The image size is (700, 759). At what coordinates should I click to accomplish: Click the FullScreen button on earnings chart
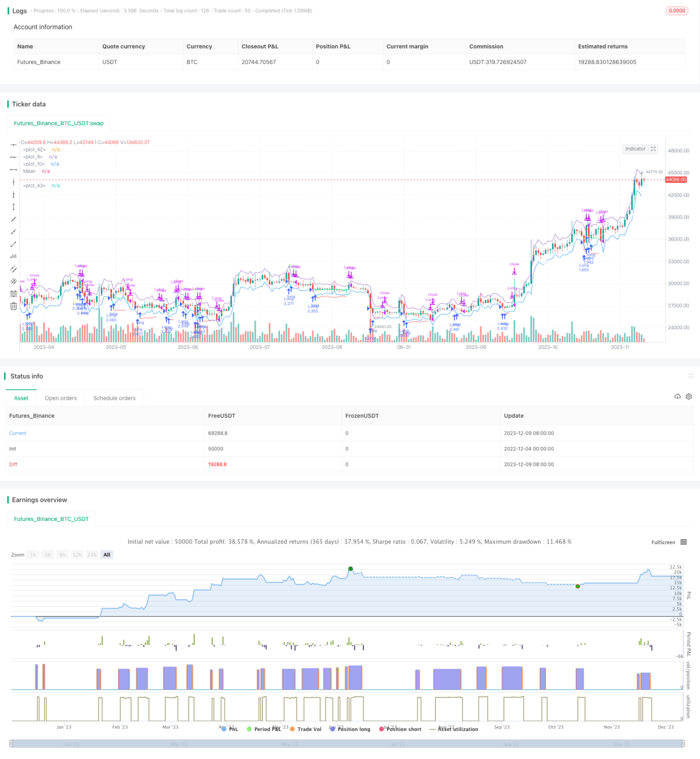pyautogui.click(x=663, y=542)
